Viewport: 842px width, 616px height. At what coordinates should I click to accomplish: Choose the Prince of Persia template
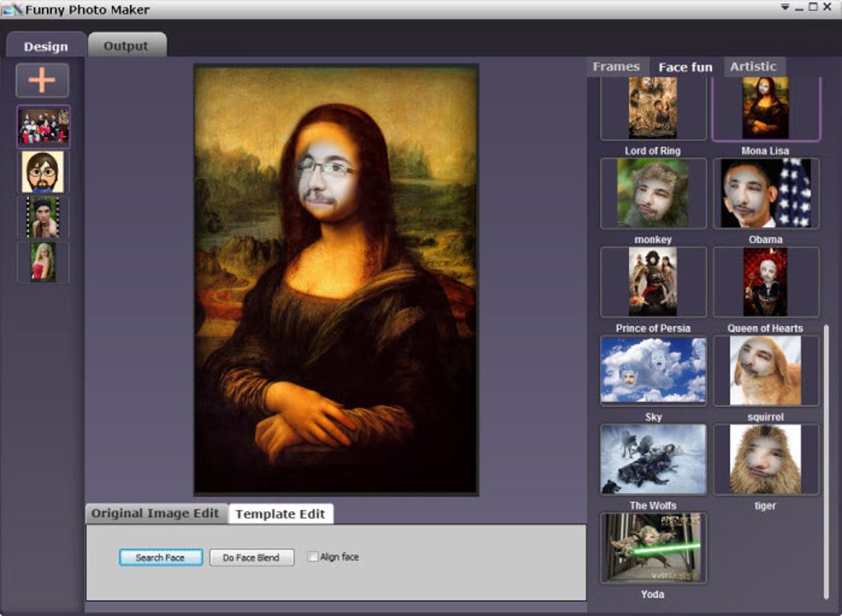tap(653, 282)
